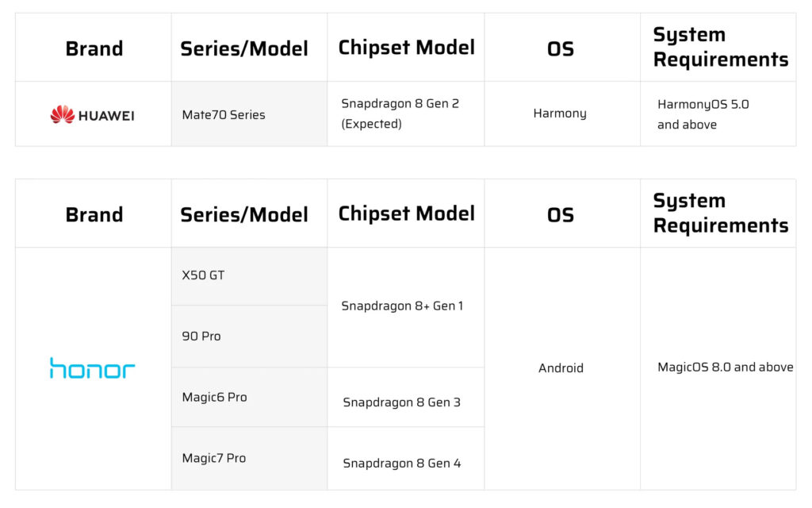
Task: Click the Huawei logo
Action: pos(93,115)
